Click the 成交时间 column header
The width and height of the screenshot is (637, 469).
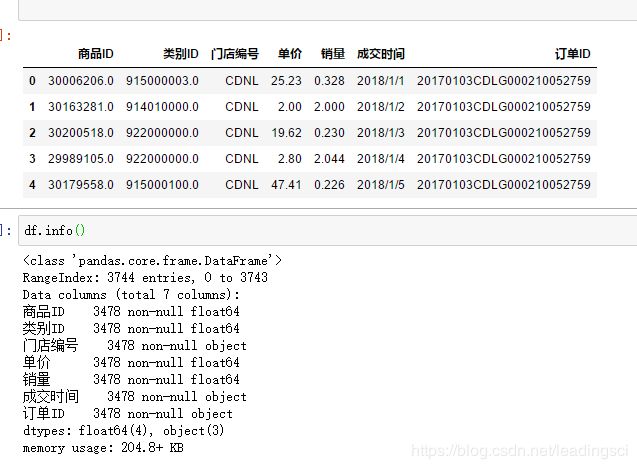click(x=381, y=54)
